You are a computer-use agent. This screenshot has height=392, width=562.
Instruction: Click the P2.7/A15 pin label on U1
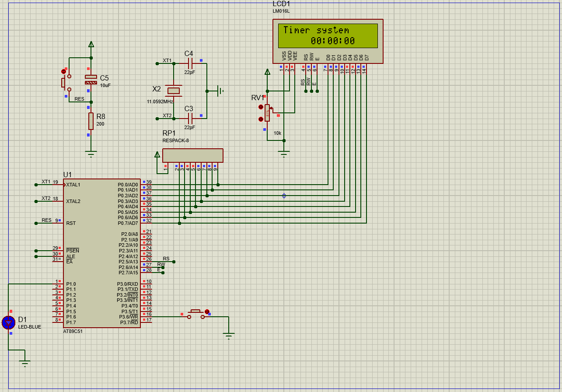pyautogui.click(x=129, y=273)
